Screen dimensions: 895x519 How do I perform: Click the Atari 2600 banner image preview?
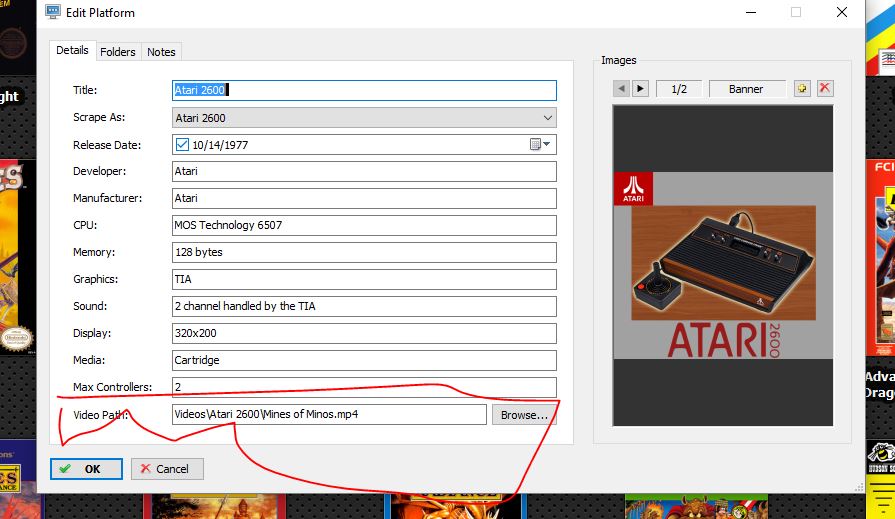[723, 265]
